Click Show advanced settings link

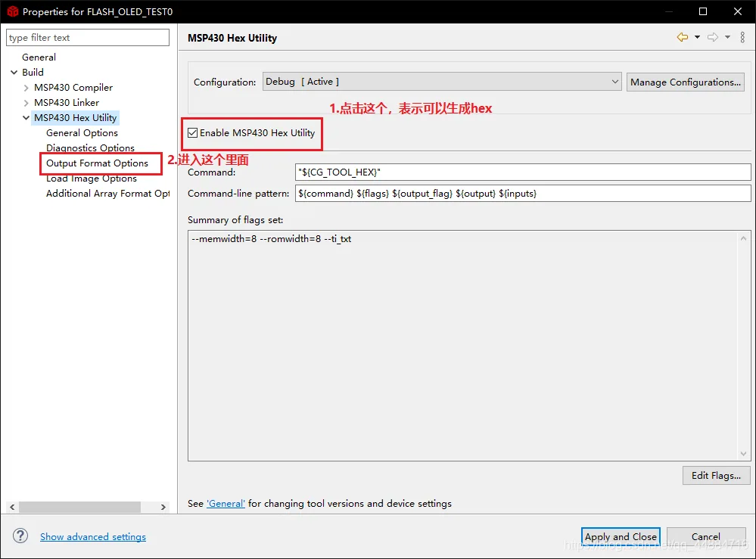coord(92,537)
